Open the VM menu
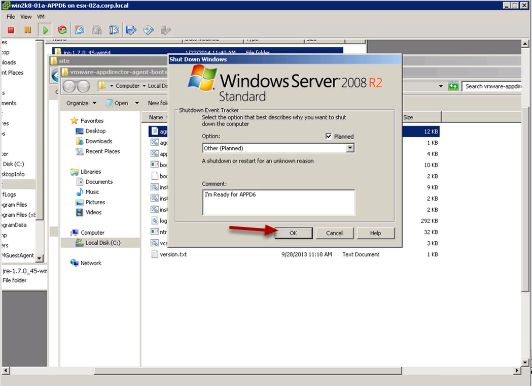This screenshot has height=386, width=532. (x=41, y=17)
